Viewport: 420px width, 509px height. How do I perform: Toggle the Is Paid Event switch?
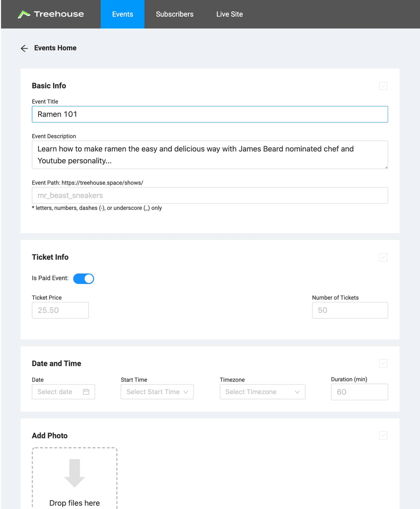point(84,278)
